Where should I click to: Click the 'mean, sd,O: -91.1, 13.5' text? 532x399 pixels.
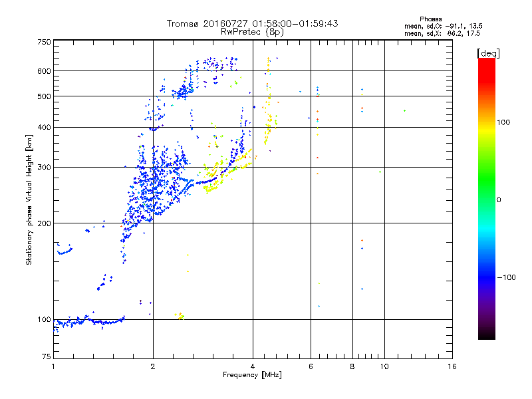443,26
